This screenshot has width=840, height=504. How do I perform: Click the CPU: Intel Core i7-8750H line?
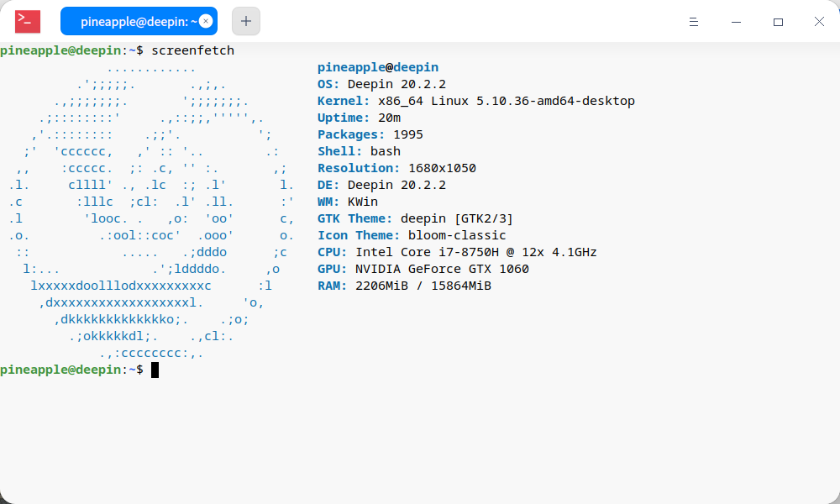[457, 252]
